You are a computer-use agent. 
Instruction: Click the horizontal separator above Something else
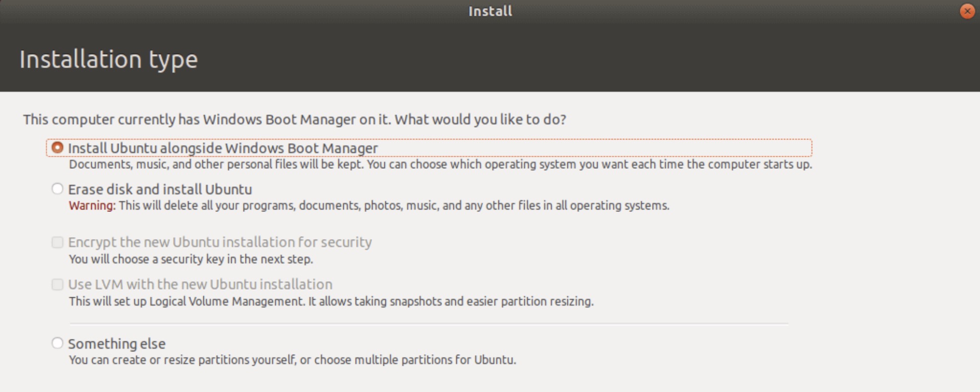pos(429,324)
